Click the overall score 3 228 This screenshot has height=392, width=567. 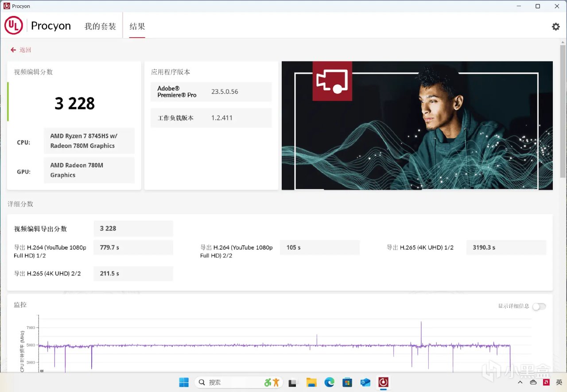[x=74, y=104]
